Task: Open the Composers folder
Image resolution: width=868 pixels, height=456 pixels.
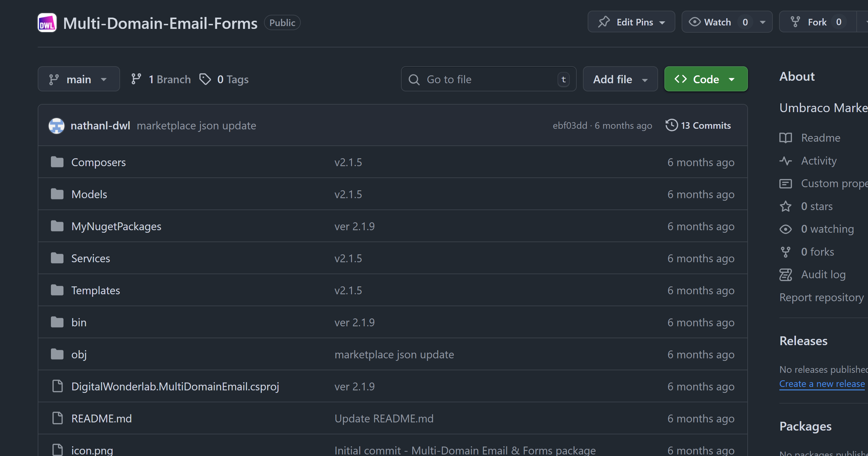Action: click(98, 162)
